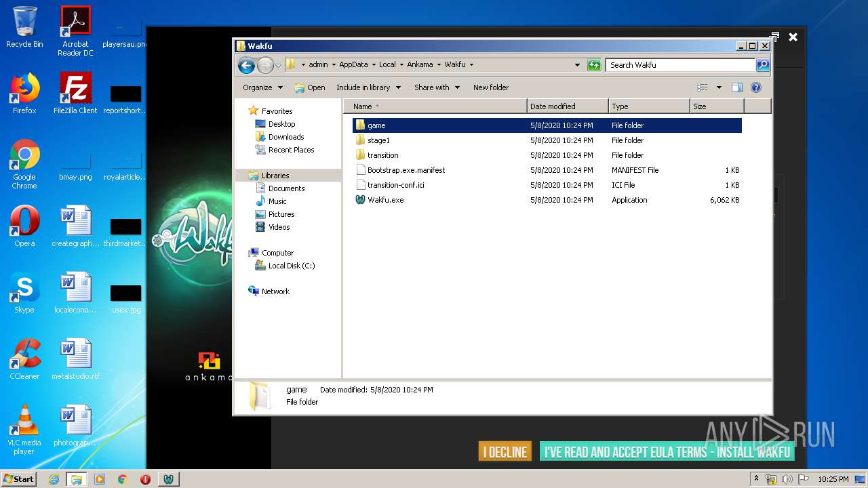868x488 pixels.
Task: Sort by the Size column header
Action: [717, 106]
